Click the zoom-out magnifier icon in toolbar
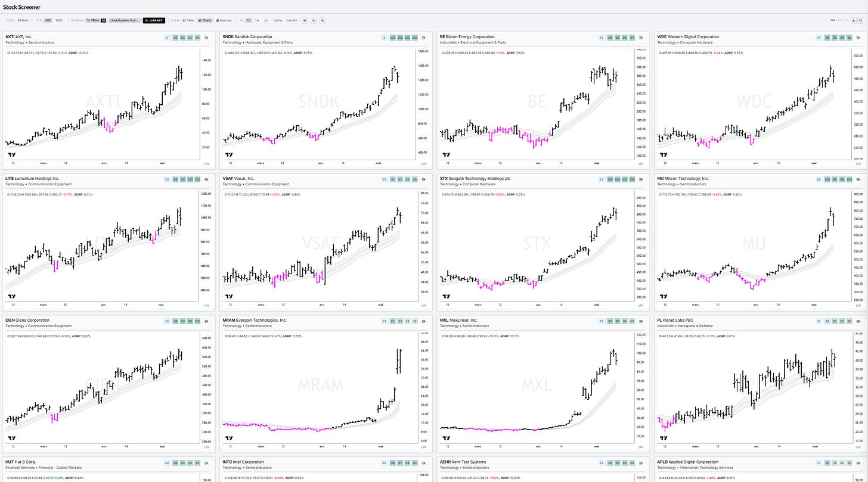This screenshot has width=868, height=482. point(314,20)
